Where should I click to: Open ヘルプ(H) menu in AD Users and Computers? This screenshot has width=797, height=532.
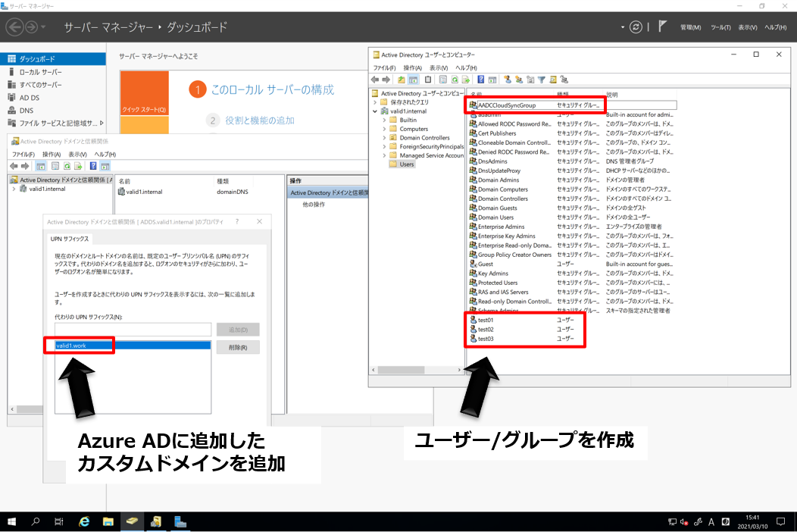466,67
